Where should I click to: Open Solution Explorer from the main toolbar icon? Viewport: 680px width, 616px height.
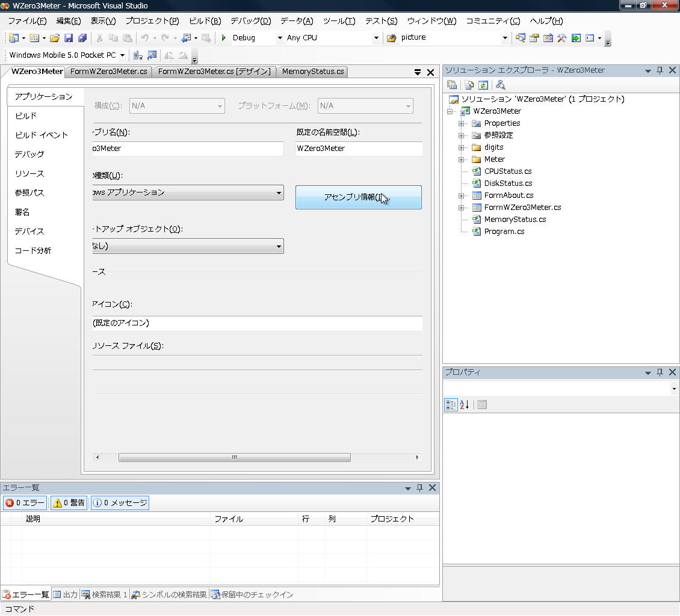521,38
